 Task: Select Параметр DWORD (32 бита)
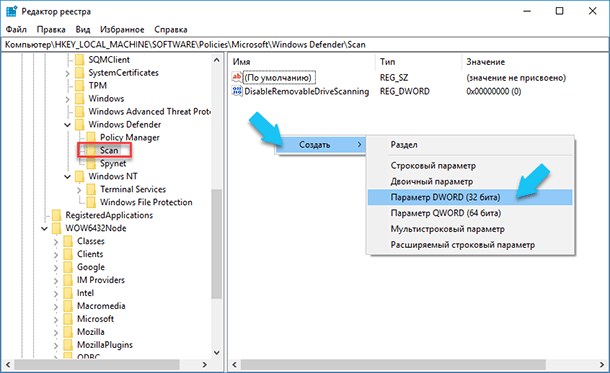[470, 197]
